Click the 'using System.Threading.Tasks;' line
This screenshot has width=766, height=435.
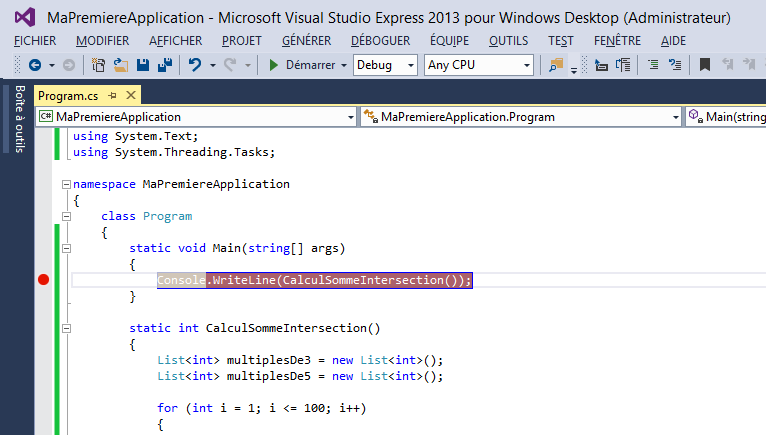click(x=174, y=152)
